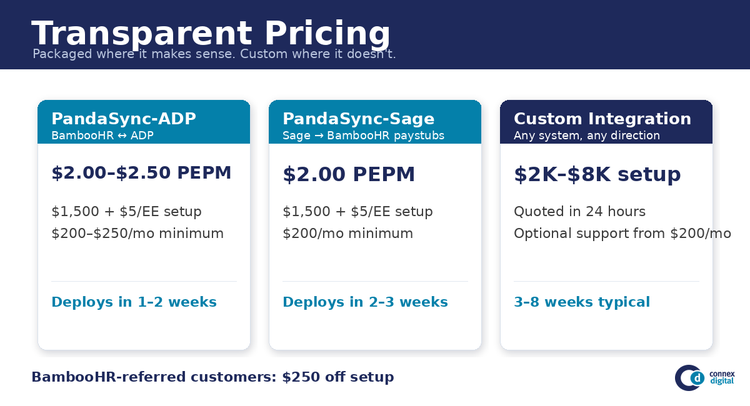Image resolution: width=750 pixels, height=406 pixels.
Task: Click the $2.00–$2.50 PEPM price
Action: click(x=141, y=173)
